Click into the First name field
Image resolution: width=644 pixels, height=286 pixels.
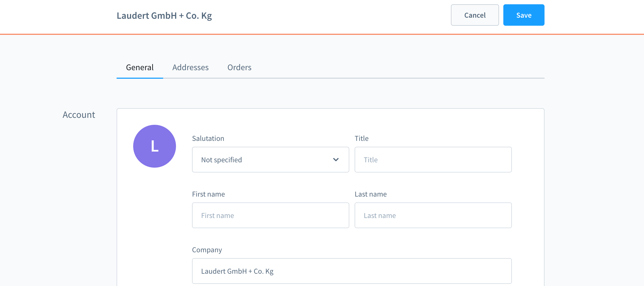(x=270, y=215)
